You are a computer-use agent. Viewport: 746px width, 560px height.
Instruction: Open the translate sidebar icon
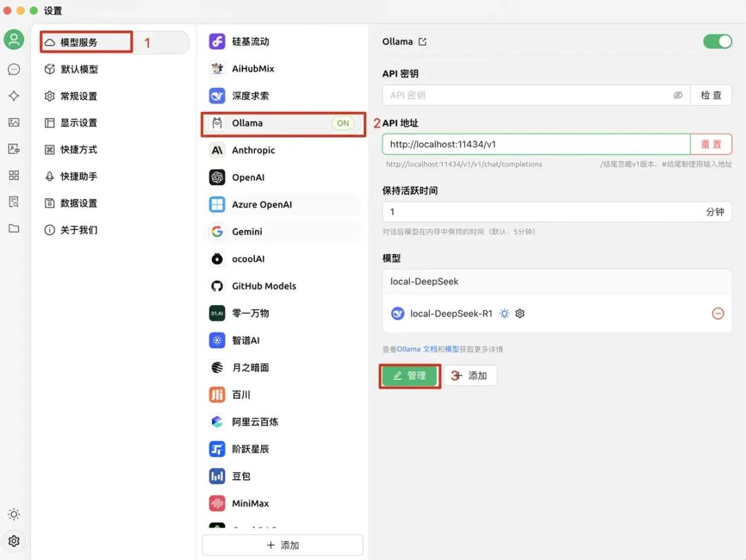14,149
